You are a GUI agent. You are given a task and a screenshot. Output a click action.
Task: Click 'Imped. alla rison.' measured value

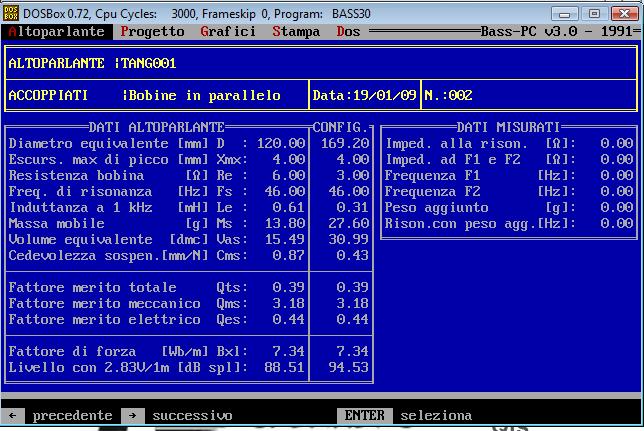click(617, 143)
